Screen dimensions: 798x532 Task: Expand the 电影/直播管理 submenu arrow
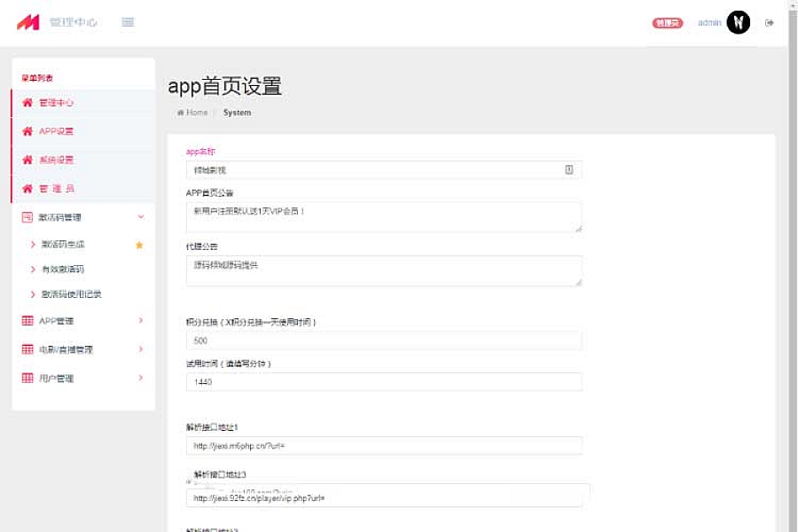point(140,349)
